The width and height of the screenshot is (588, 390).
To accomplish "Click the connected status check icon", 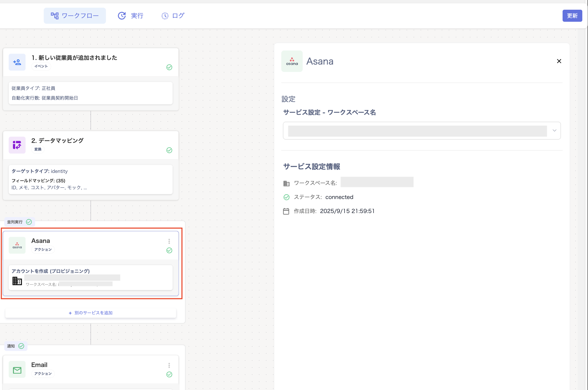I will coord(286,197).
